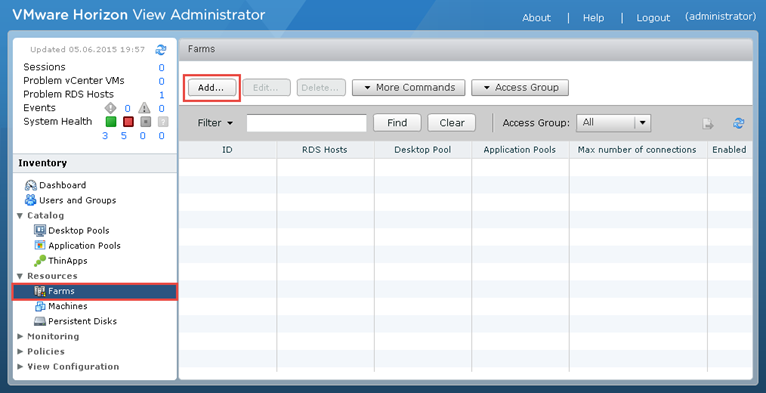Click the System Health count 3
Screen dimensions: 766x393
[105, 136]
